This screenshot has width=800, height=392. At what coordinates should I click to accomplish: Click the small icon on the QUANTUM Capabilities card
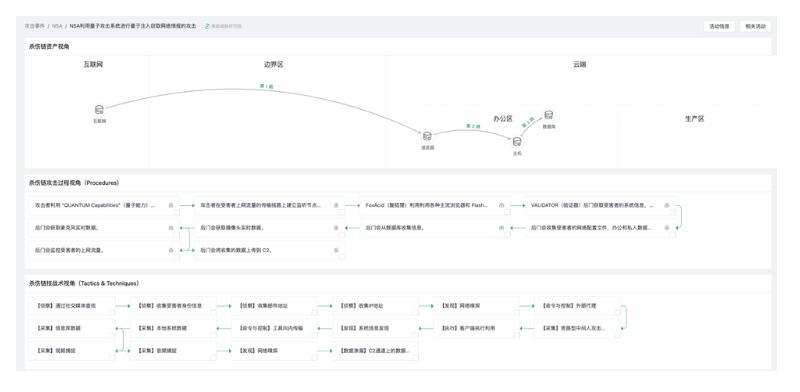[x=171, y=205]
